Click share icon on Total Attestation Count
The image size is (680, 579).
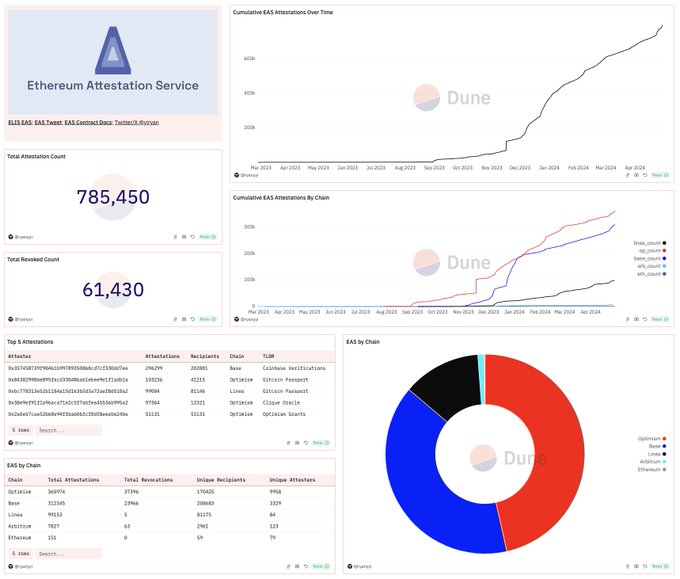pyautogui.click(x=175, y=237)
